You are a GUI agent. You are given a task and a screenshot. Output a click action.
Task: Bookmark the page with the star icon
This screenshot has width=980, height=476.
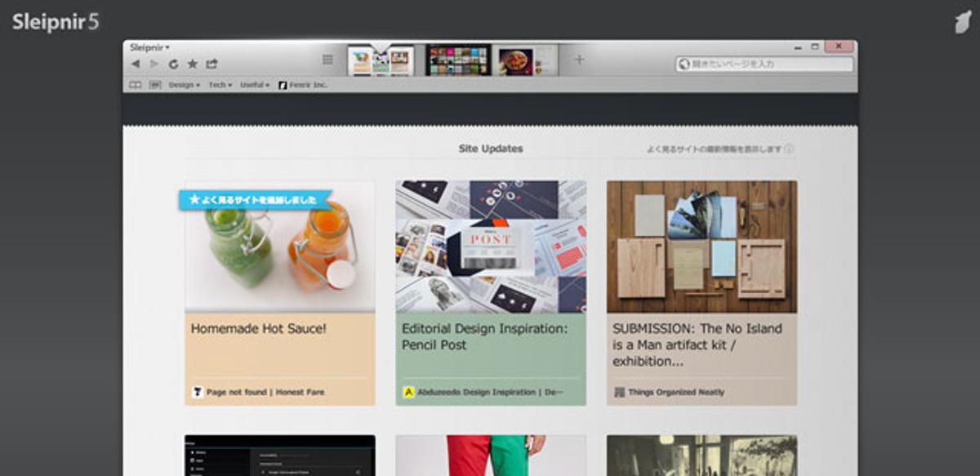click(193, 64)
